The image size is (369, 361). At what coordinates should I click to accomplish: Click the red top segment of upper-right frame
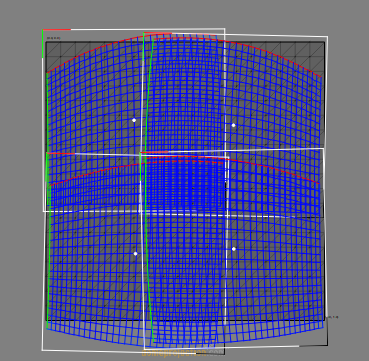click(157, 33)
